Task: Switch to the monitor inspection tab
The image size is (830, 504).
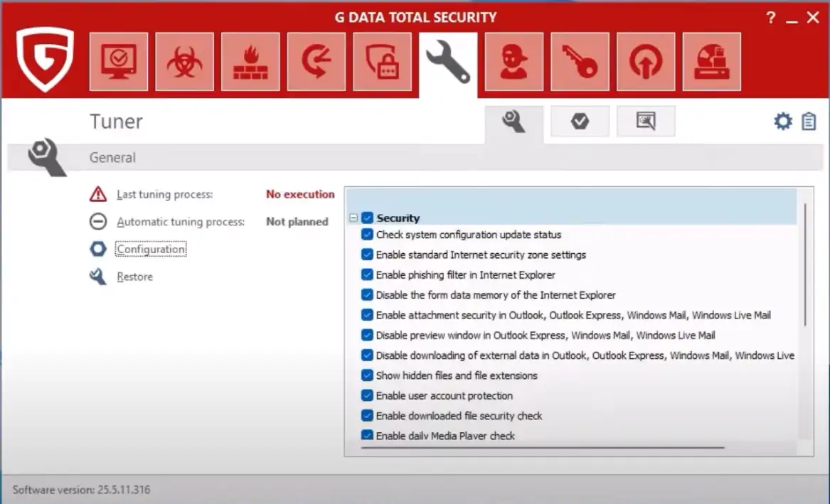Action: (645, 122)
